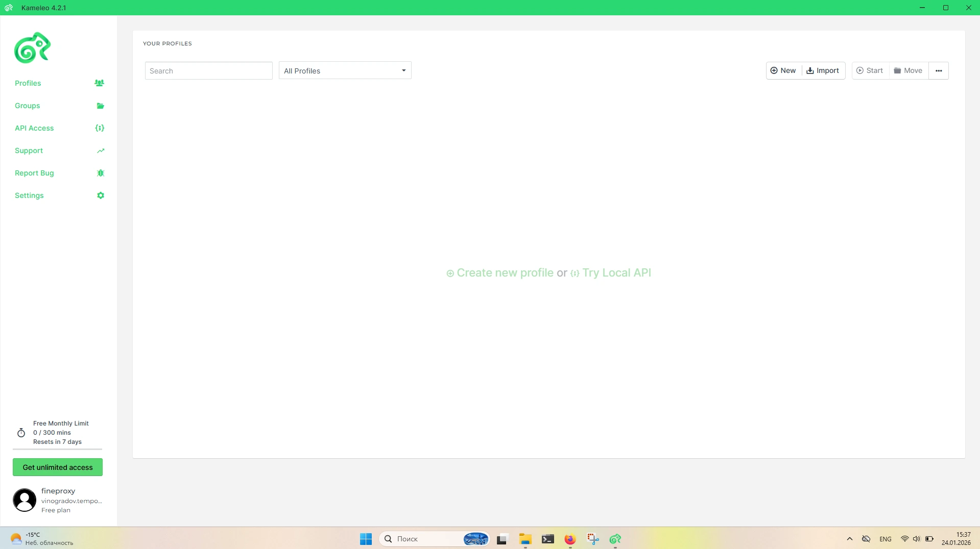Open the Profiles section in sidebar
The width and height of the screenshot is (980, 549).
[28, 83]
